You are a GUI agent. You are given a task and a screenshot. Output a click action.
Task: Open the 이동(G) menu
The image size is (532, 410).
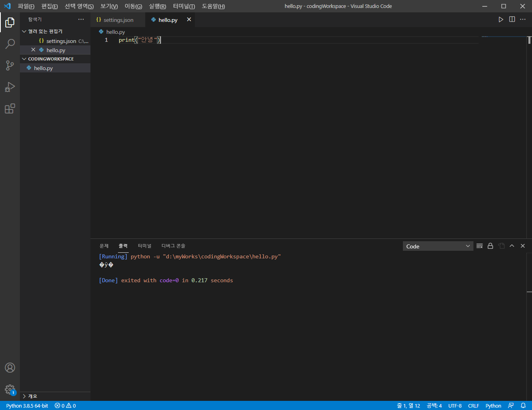click(x=133, y=6)
